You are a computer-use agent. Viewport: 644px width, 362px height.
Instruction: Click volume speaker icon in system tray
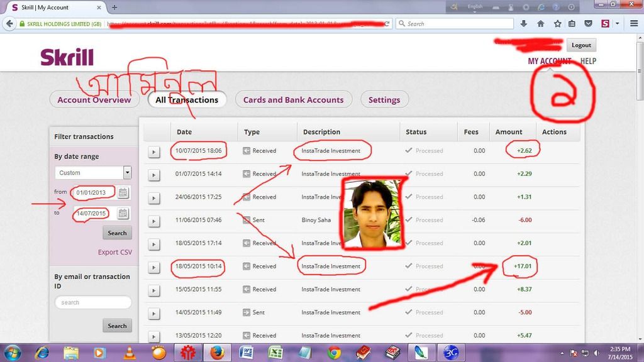pos(596,353)
